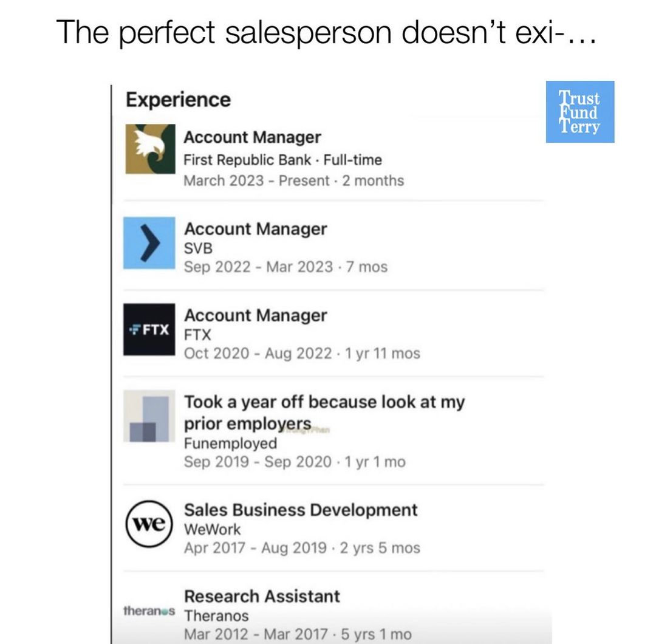Click the First Republic Bank eagle logo
Viewport: 656px width, 644px height.
coord(150,149)
